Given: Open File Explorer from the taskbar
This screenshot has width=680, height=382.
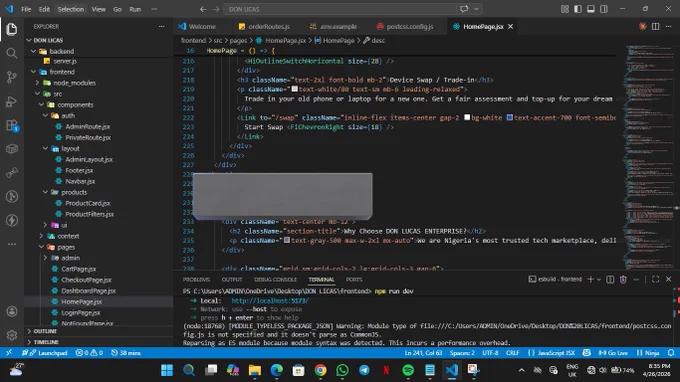Looking at the screenshot, I should coord(255,370).
